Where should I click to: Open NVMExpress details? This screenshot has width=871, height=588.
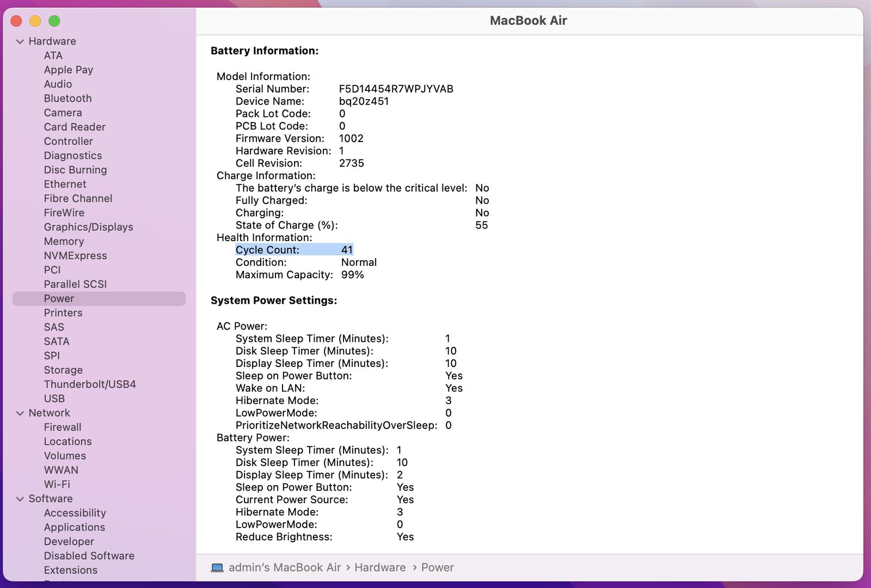[x=75, y=255]
